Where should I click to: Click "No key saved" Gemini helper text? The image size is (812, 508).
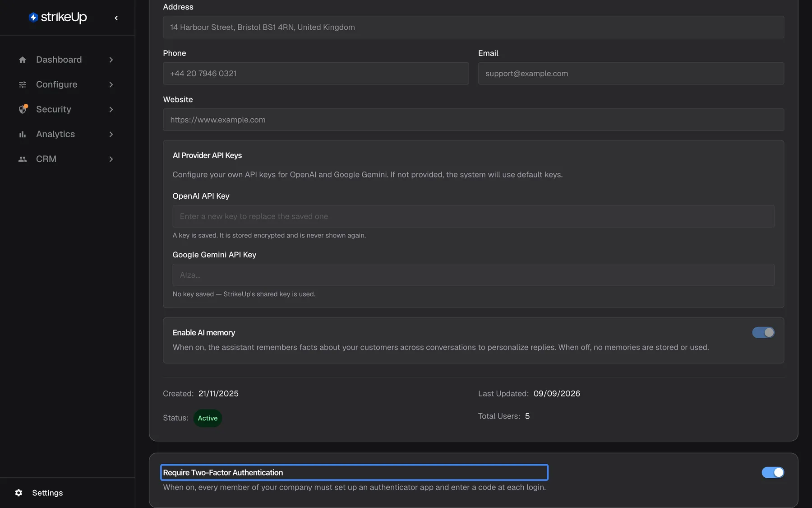pyautogui.click(x=244, y=294)
